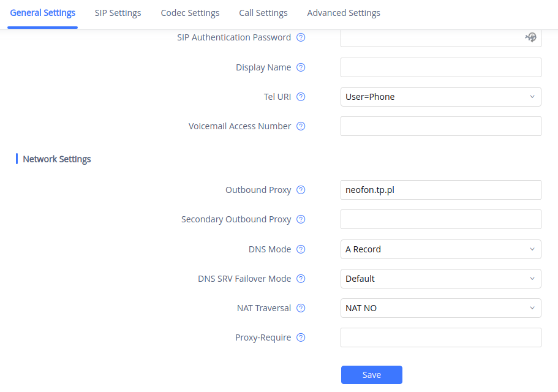Screen dimensions: 558x392
Task: Click the Outbound Proxy help icon
Action: [x=301, y=190]
